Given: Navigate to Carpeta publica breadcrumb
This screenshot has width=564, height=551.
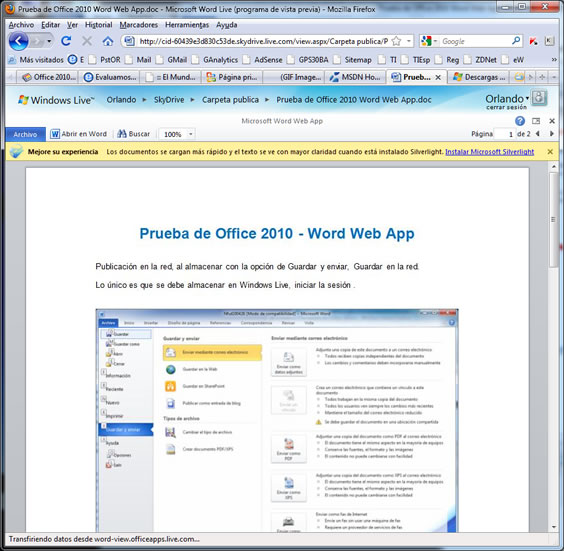Looking at the screenshot, I should click(x=230, y=100).
